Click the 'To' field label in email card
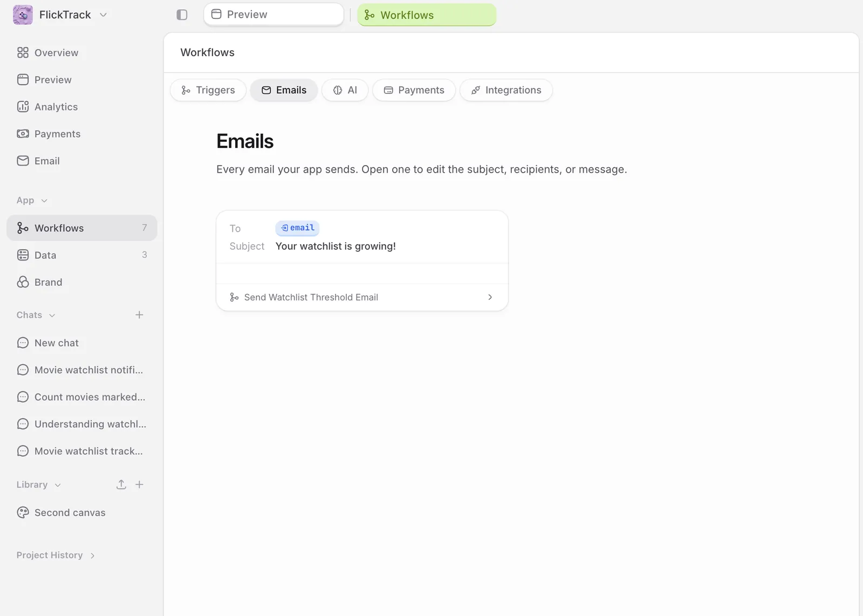The image size is (863, 616). [235, 228]
